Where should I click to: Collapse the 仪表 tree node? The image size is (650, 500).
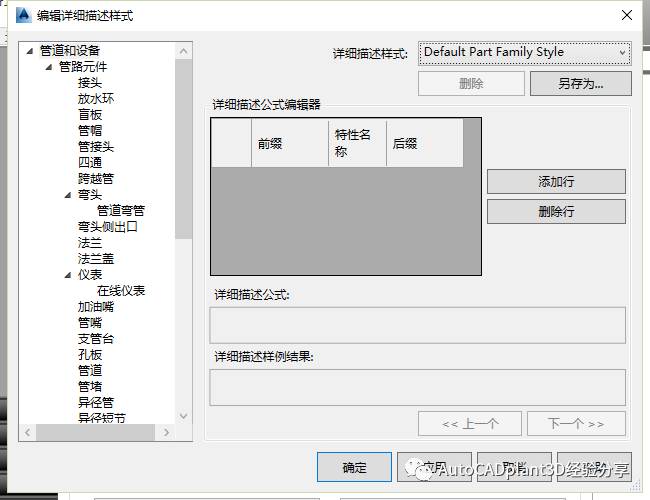68,275
